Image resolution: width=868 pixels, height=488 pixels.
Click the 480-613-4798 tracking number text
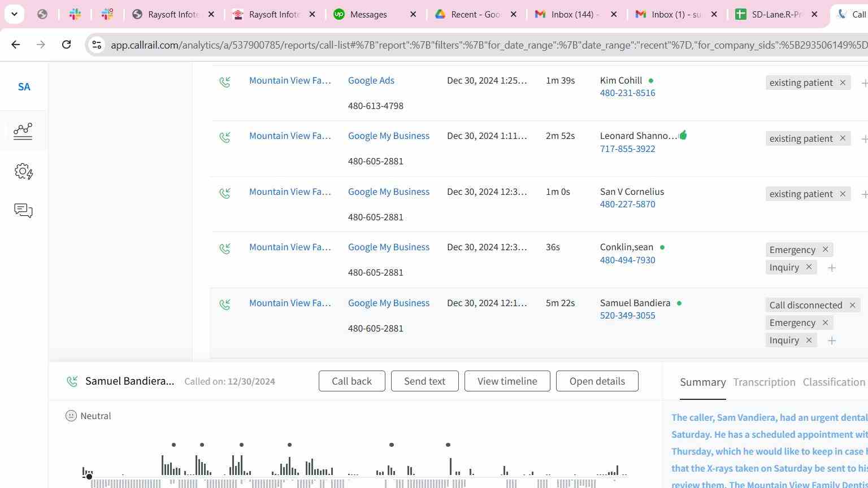pyautogui.click(x=376, y=106)
